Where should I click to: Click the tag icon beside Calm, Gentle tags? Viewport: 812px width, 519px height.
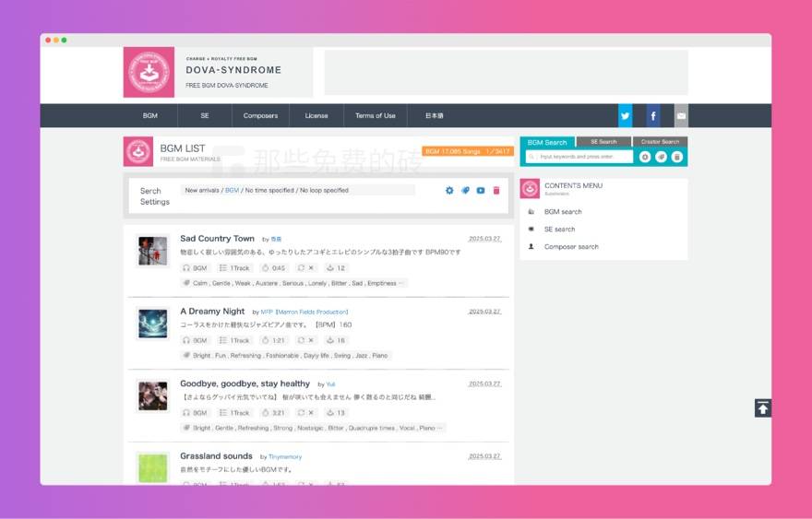[x=186, y=283]
